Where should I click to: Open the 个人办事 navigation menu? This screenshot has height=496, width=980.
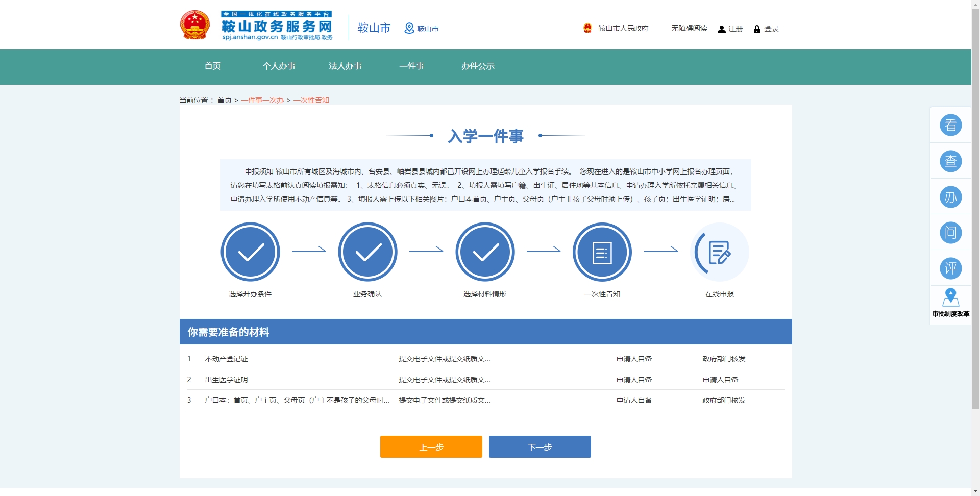point(279,66)
